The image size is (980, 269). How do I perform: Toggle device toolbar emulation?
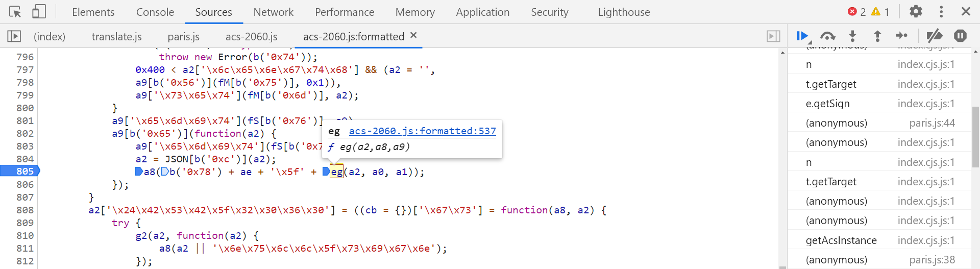[39, 12]
